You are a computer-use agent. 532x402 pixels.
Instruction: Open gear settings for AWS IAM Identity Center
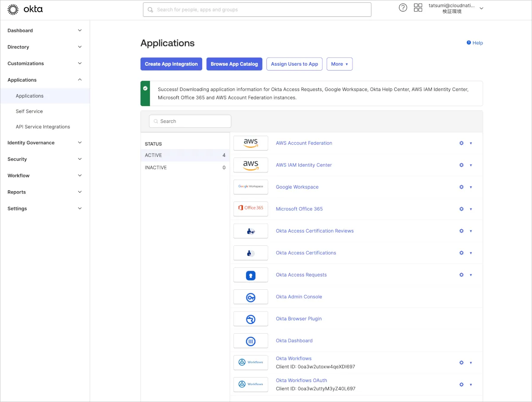tap(461, 165)
